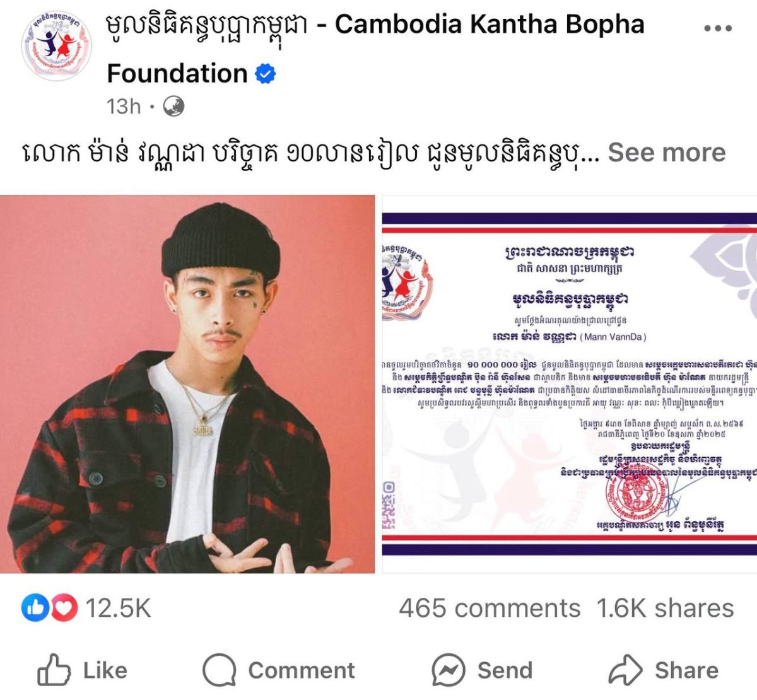Open the photo of man in beanie
This screenshot has width=757, height=700.
pos(187,384)
